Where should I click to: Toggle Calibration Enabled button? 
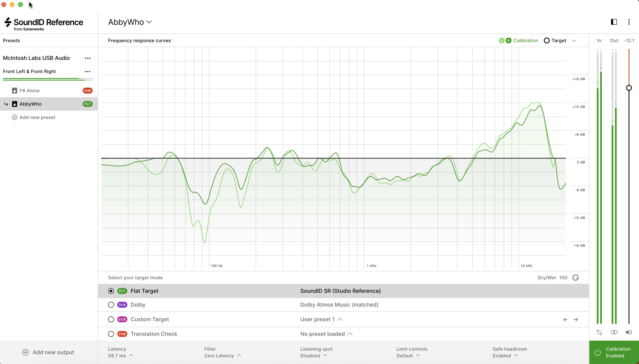click(x=614, y=352)
